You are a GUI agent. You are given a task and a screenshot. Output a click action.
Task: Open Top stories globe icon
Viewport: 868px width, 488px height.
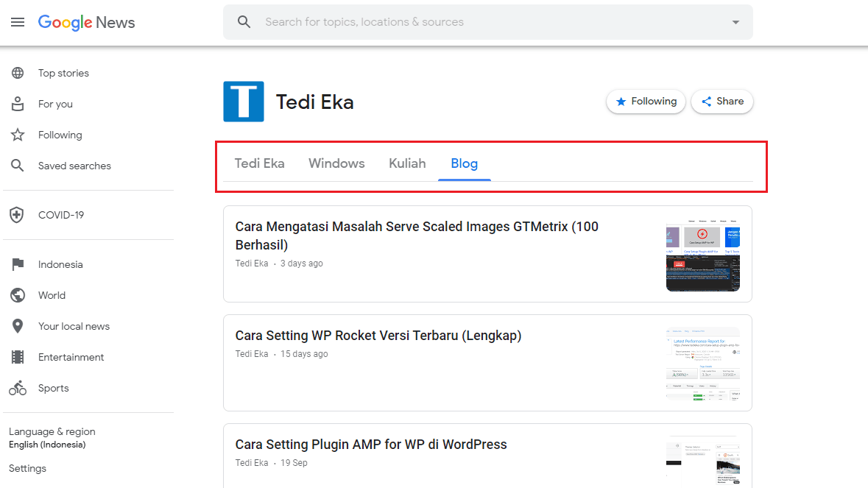18,73
